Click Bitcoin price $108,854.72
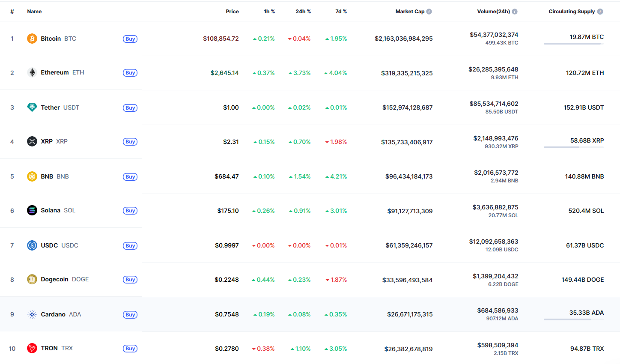The width and height of the screenshot is (620, 364). (x=221, y=39)
